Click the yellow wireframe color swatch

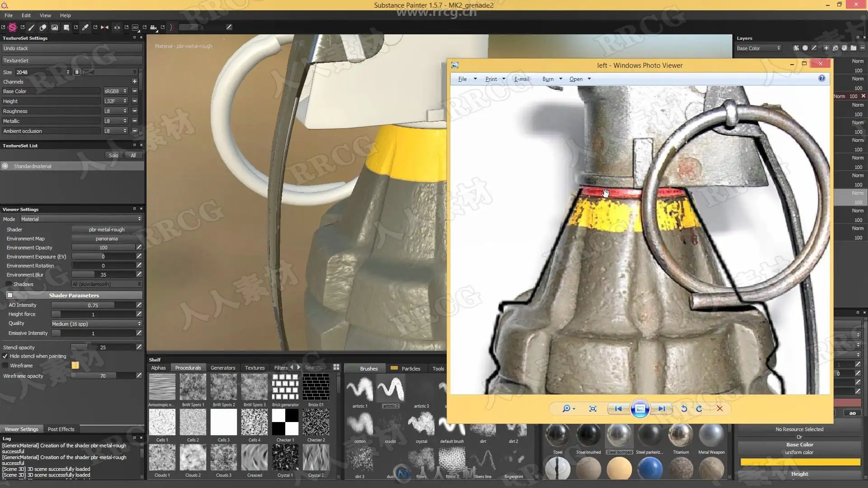[x=75, y=365]
